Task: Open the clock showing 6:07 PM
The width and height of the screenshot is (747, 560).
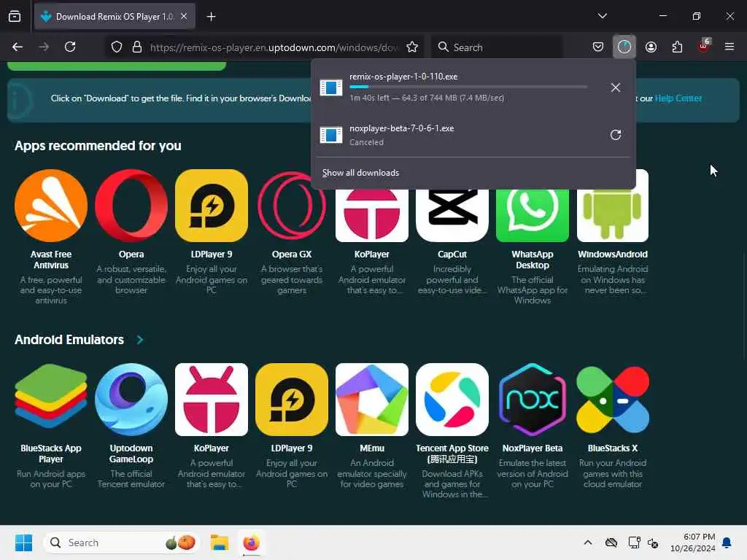Action: pyautogui.click(x=693, y=542)
